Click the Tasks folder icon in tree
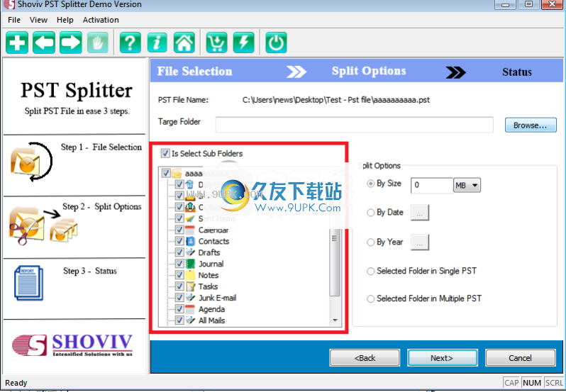566x392 pixels. coord(190,286)
